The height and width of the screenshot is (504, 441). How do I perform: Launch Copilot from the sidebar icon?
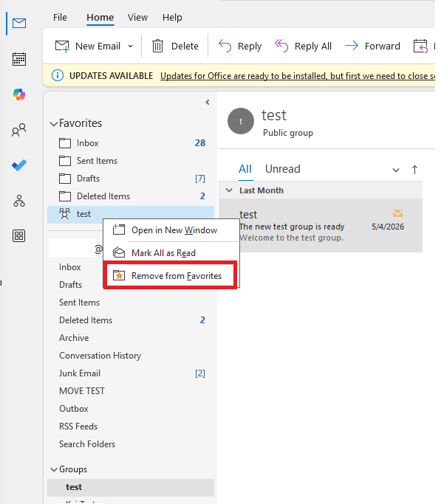coord(19,94)
